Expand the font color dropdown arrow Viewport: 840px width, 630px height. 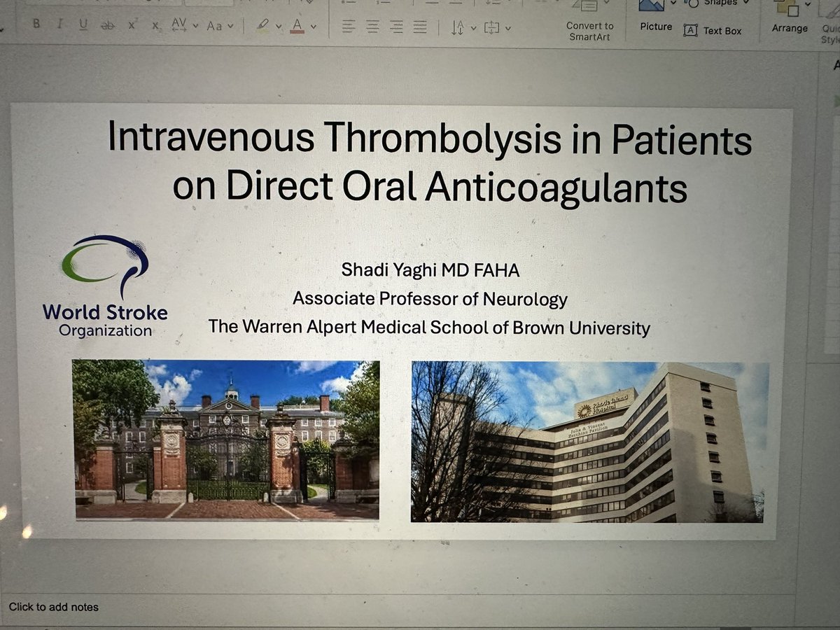[x=313, y=27]
